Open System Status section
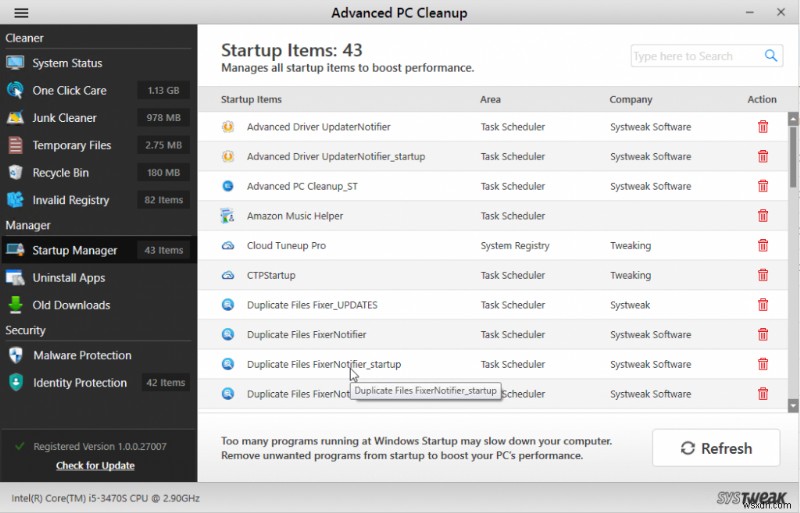Screen dimensions: 800x513 (x=67, y=63)
